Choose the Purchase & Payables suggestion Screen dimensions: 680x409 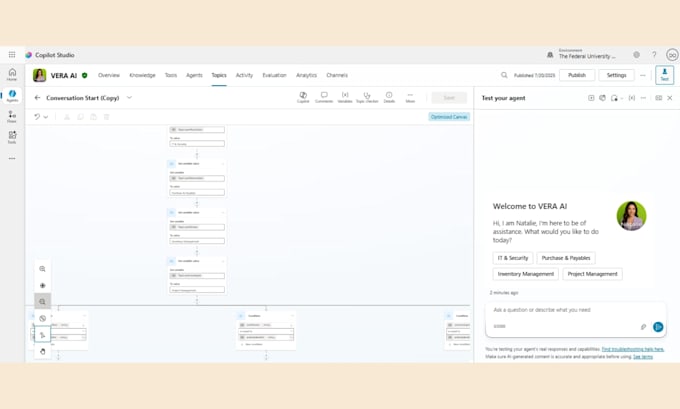(x=566, y=258)
